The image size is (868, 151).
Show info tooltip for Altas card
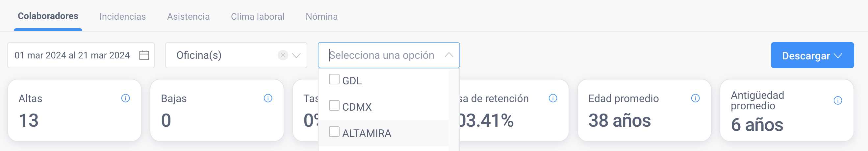[125, 98]
